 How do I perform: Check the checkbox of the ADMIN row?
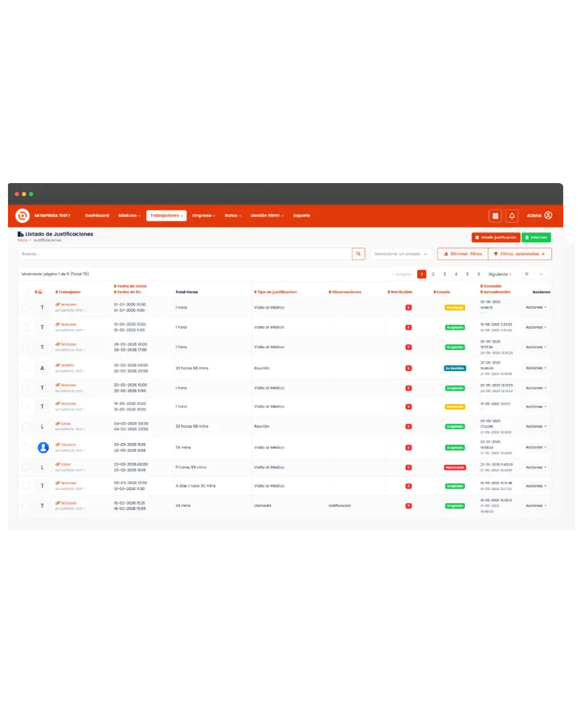(25, 368)
